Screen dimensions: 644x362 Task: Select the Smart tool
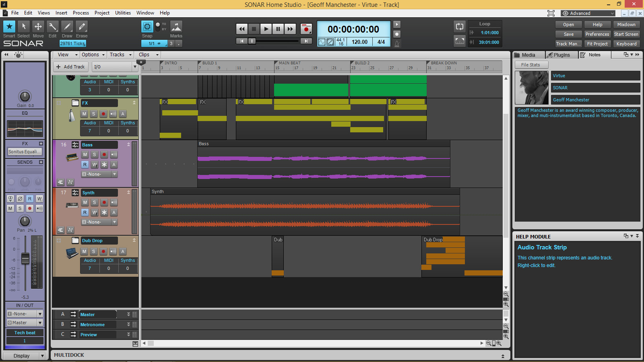coord(9,26)
